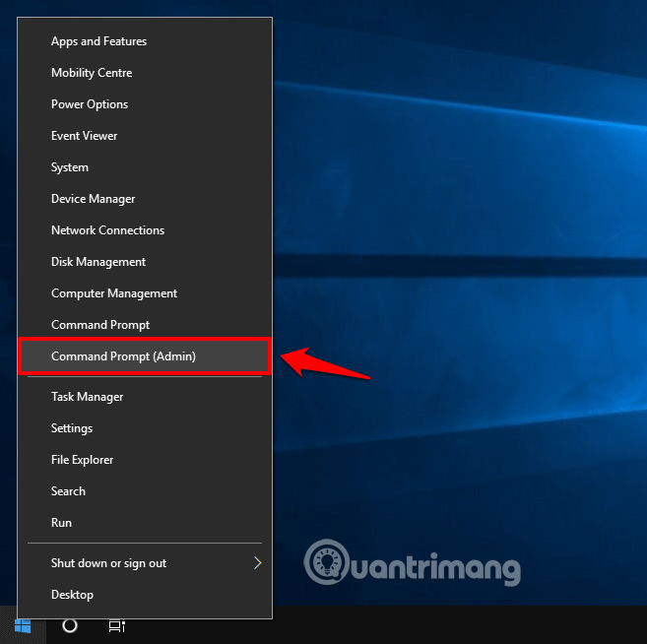Screen dimensions: 647x644
Task: Open the System entry
Action: [x=145, y=167]
